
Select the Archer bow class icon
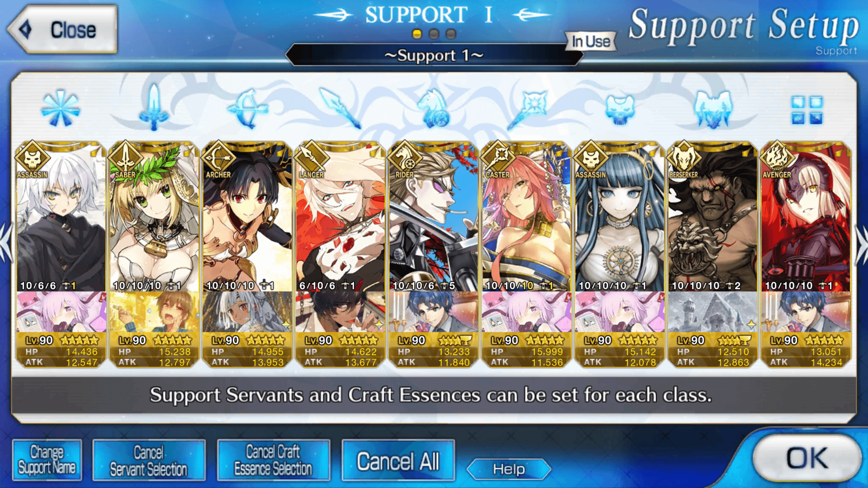(248, 108)
